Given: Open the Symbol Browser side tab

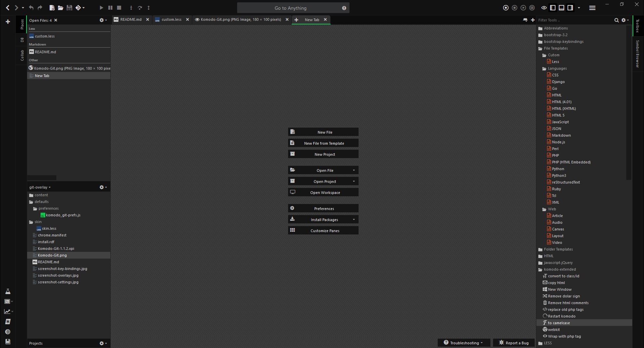Looking at the screenshot, I should [638, 54].
